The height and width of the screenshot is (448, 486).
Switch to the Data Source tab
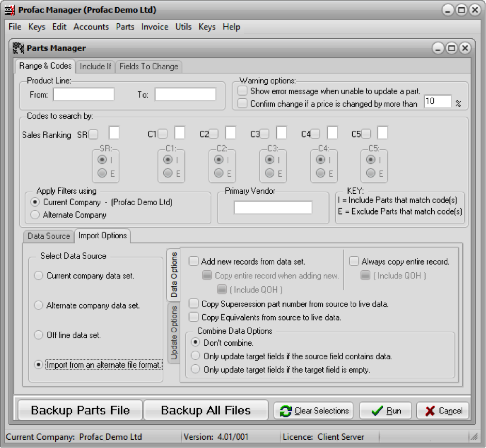pyautogui.click(x=49, y=236)
